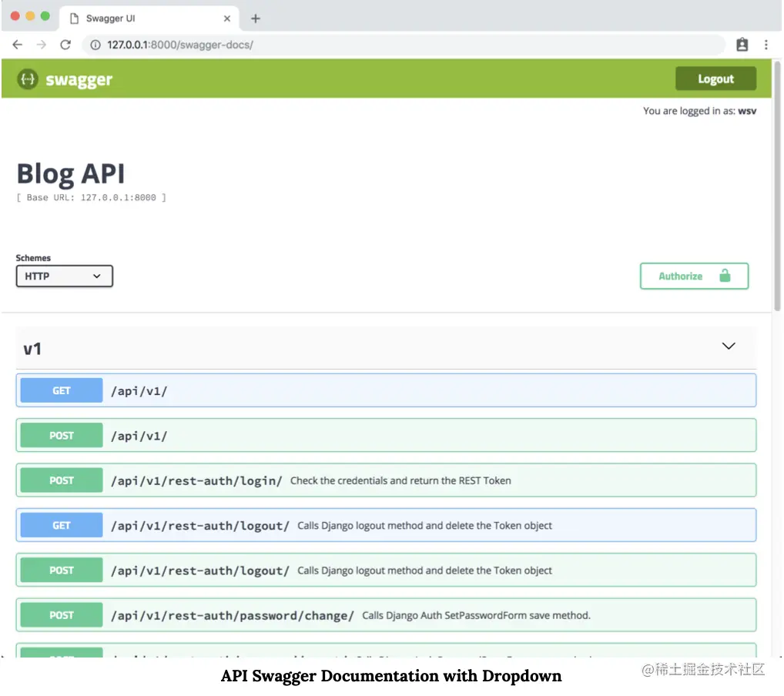Viewport: 784px width, 696px height.
Task: Open the browser three-dot menu
Action: coord(766,45)
